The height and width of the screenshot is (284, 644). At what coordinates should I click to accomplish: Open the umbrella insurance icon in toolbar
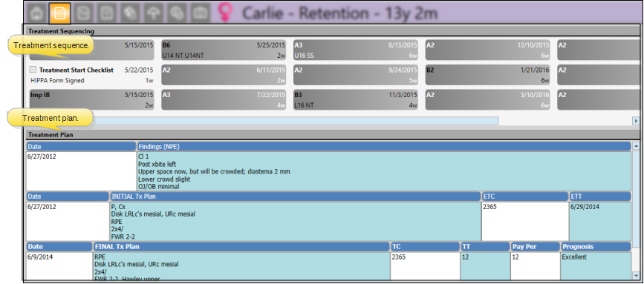tap(155, 13)
